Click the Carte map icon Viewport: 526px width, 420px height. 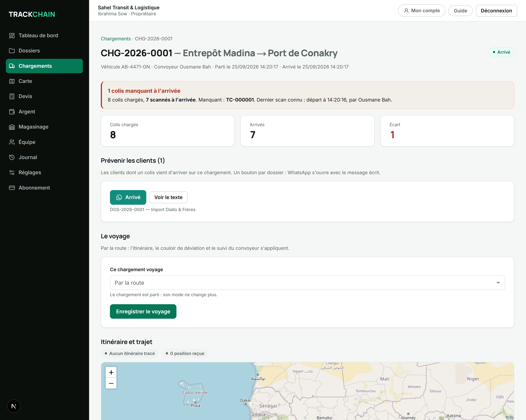point(12,81)
